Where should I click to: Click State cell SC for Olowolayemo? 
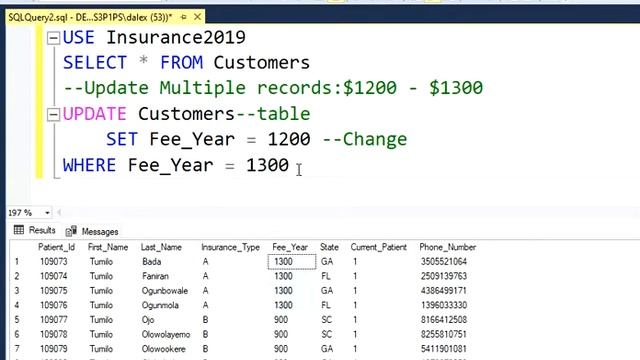[x=327, y=334]
